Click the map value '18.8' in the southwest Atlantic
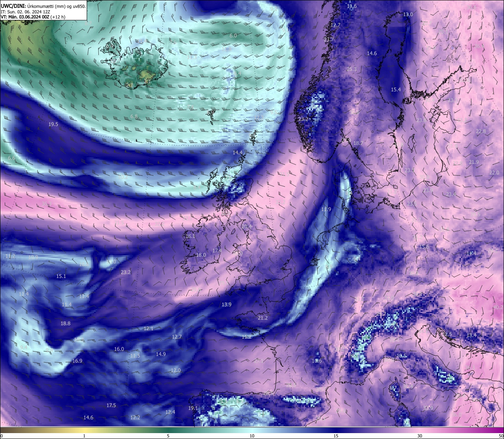 coord(65,324)
